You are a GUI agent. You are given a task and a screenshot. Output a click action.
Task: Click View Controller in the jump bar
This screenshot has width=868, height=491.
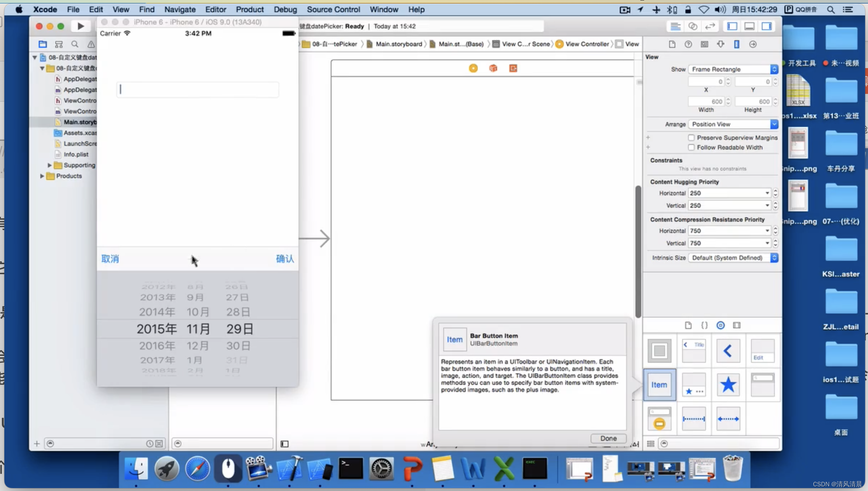583,44
